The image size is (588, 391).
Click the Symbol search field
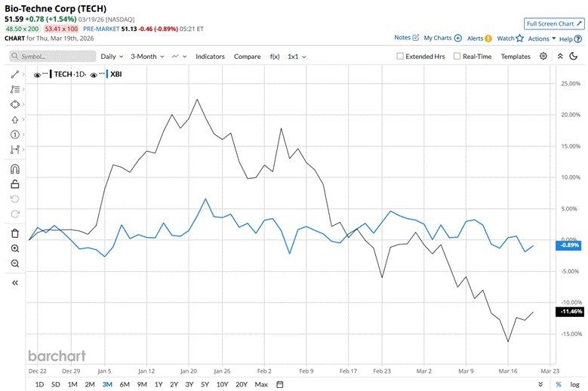coord(53,56)
